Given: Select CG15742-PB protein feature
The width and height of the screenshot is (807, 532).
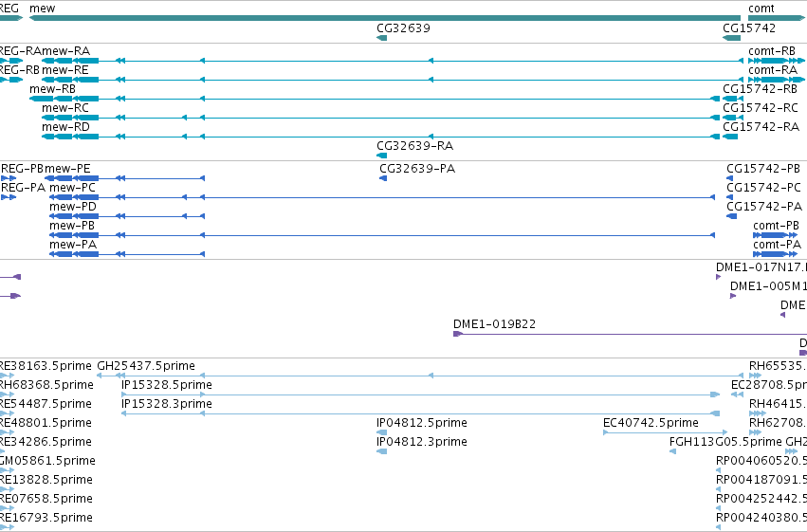Looking at the screenshot, I should [730, 178].
